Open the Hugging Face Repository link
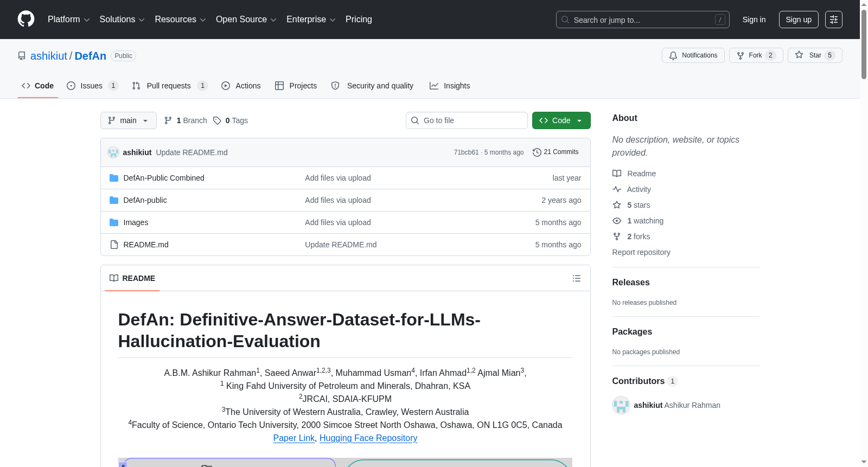Viewport: 868px width, 467px height. point(368,438)
